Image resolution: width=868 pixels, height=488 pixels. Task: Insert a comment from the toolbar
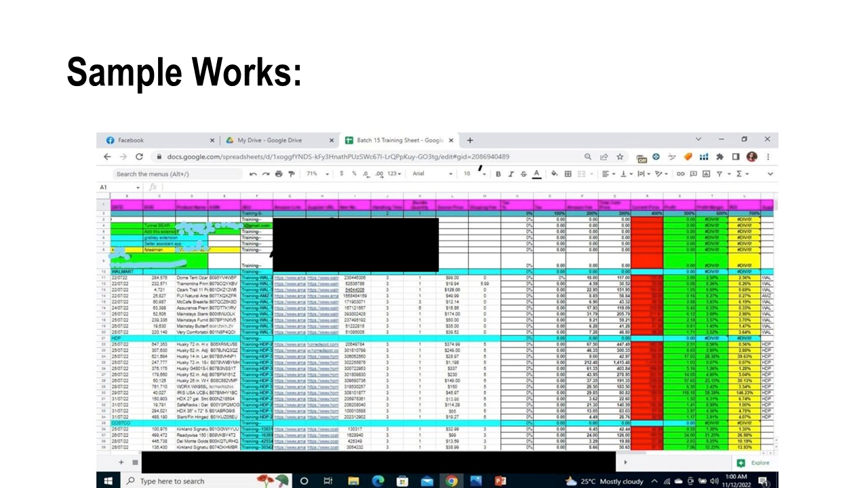click(693, 174)
